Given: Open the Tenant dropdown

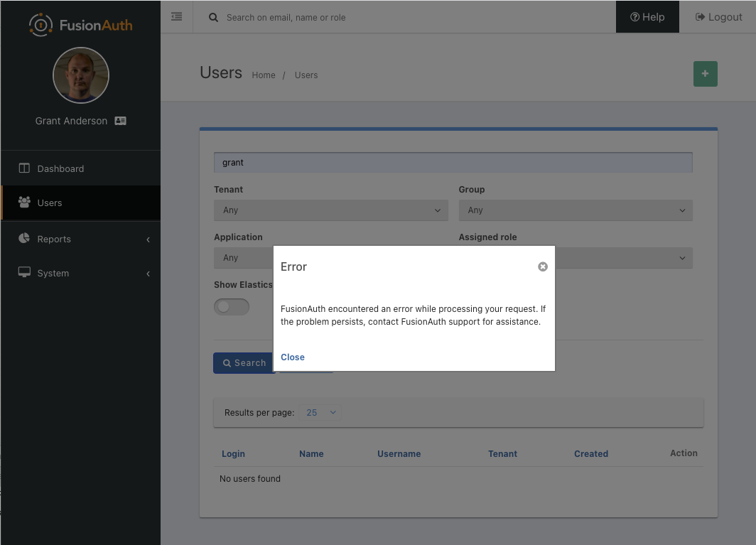Looking at the screenshot, I should 330,210.
